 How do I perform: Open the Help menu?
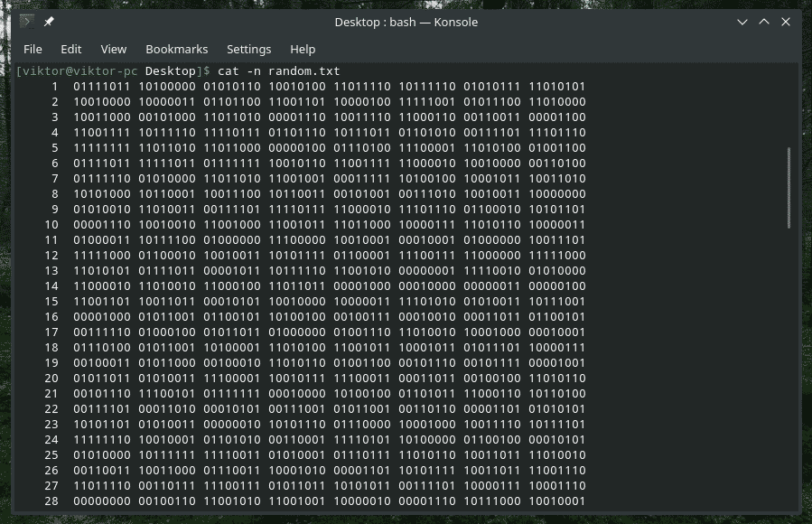pyautogui.click(x=303, y=49)
